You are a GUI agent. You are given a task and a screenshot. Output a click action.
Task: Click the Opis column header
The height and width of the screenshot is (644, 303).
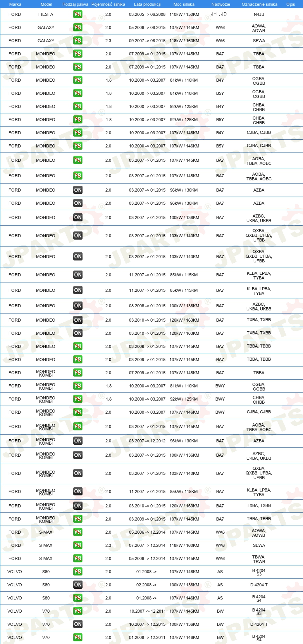291,4
